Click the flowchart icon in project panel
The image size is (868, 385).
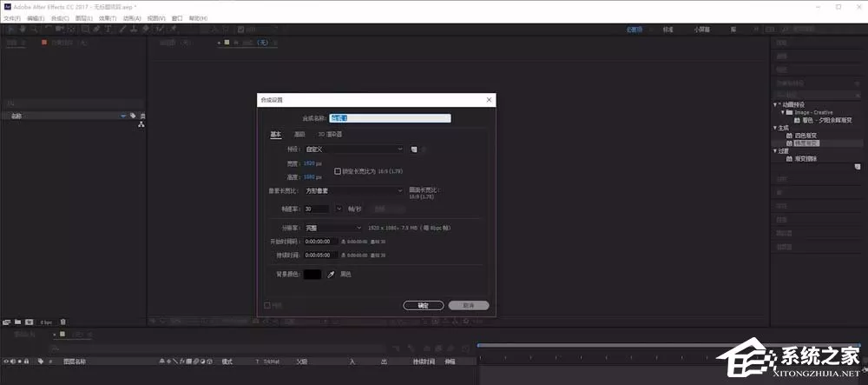click(141, 124)
